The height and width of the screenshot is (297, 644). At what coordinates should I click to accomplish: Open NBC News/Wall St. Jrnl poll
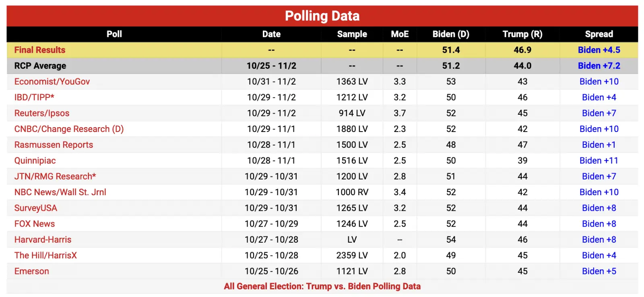(60, 192)
